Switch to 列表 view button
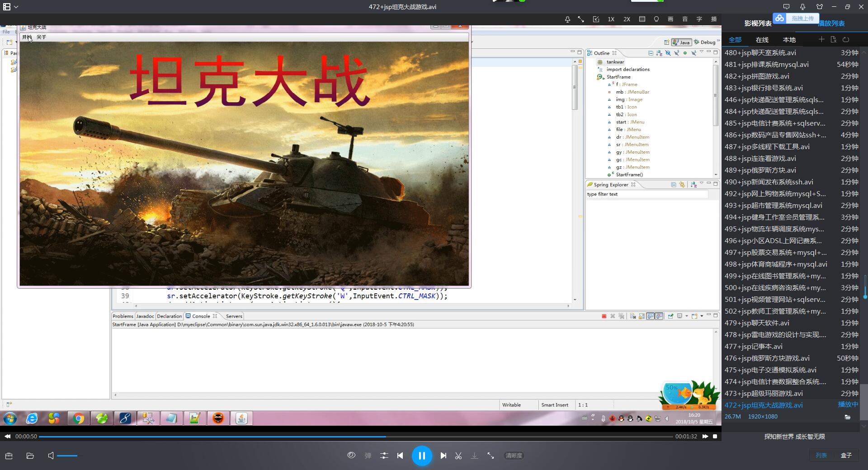The width and height of the screenshot is (868, 470). point(821,456)
